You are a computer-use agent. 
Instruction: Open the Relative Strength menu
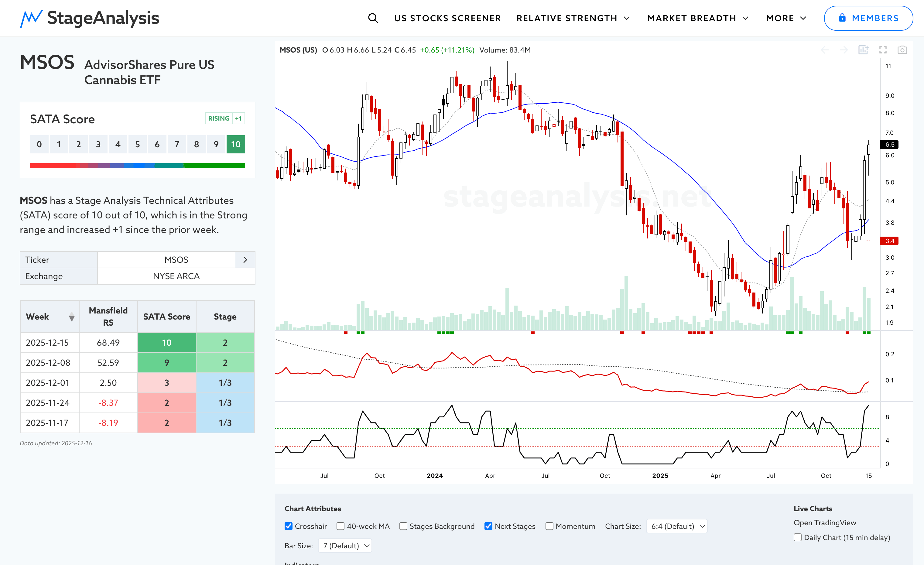(x=573, y=18)
